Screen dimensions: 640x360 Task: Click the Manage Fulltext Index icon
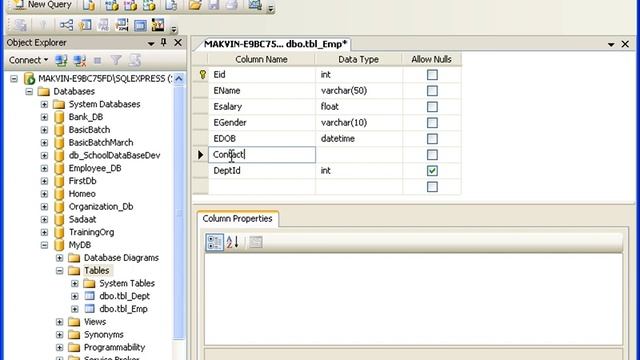[103, 25]
